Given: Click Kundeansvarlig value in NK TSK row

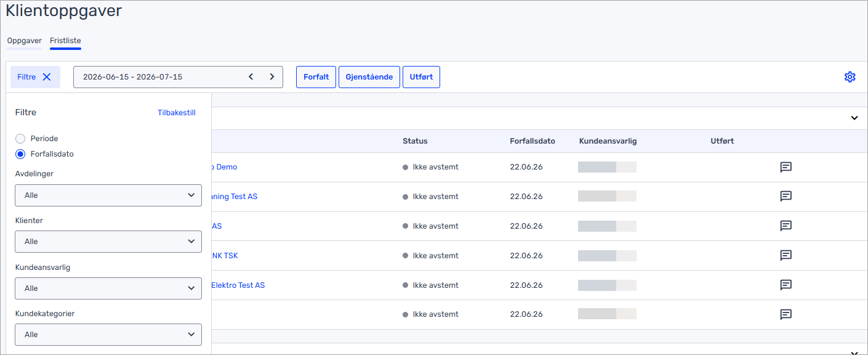Looking at the screenshot, I should click(x=607, y=256).
